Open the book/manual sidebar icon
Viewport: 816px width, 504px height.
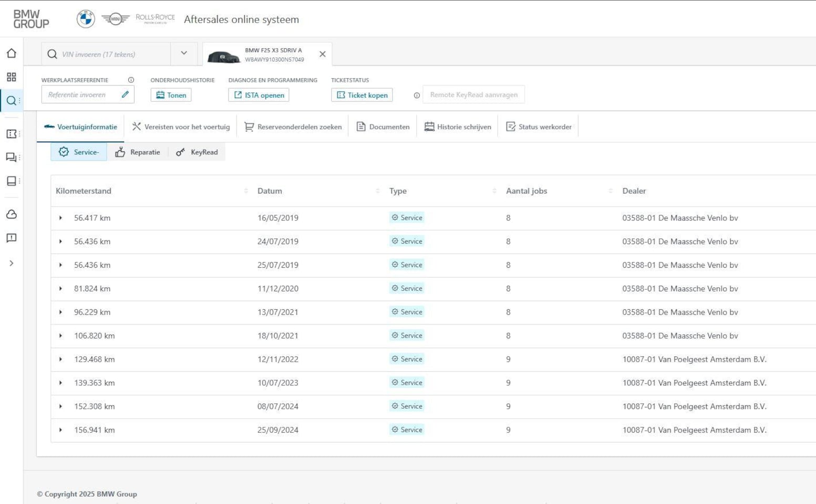[12, 181]
